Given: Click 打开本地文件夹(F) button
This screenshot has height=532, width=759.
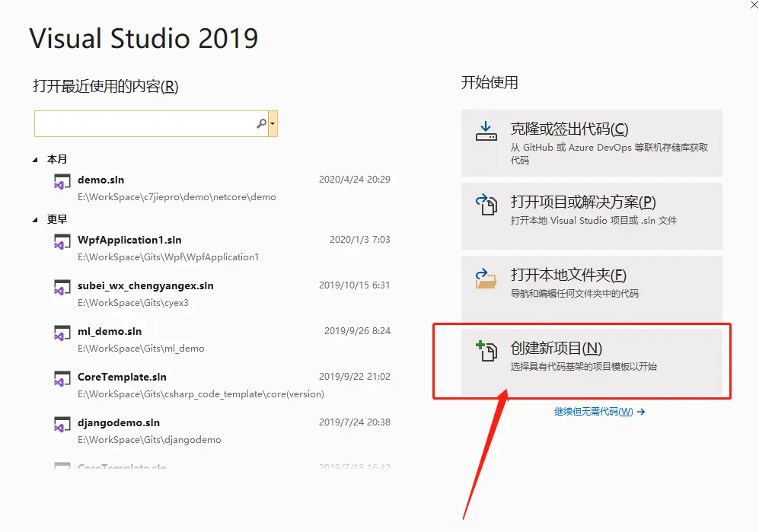Looking at the screenshot, I should [592, 289].
